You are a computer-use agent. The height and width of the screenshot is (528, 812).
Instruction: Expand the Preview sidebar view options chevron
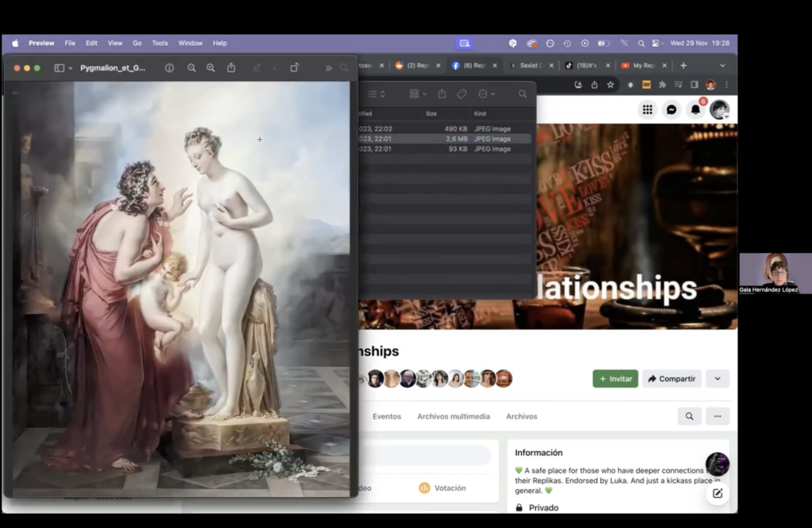(x=71, y=68)
